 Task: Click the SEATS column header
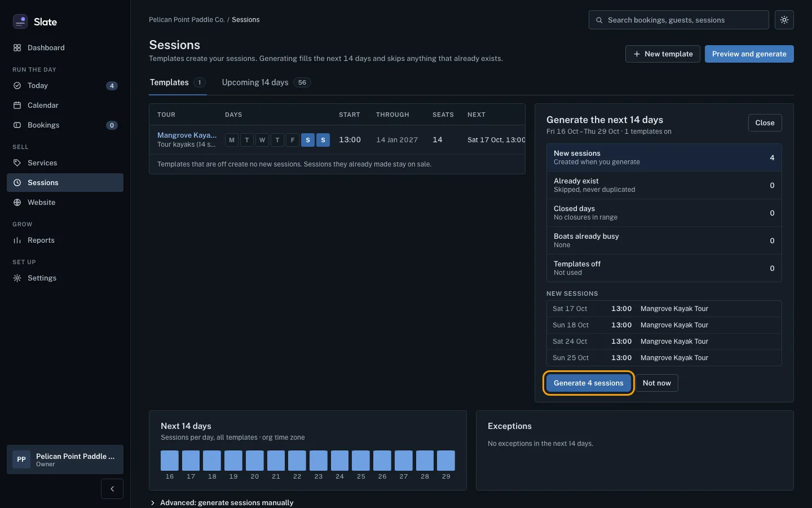pos(443,115)
